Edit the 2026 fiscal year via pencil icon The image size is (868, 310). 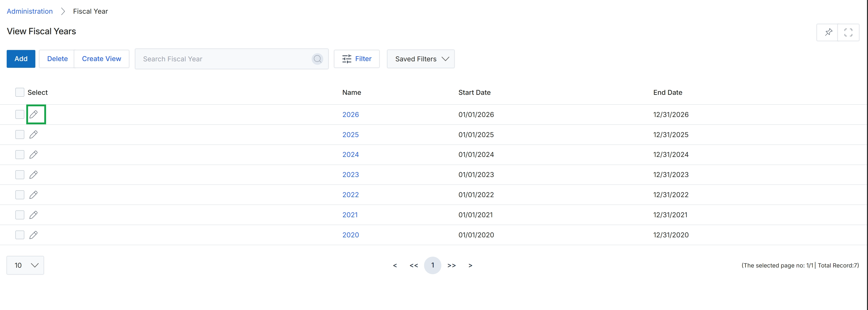tap(33, 115)
